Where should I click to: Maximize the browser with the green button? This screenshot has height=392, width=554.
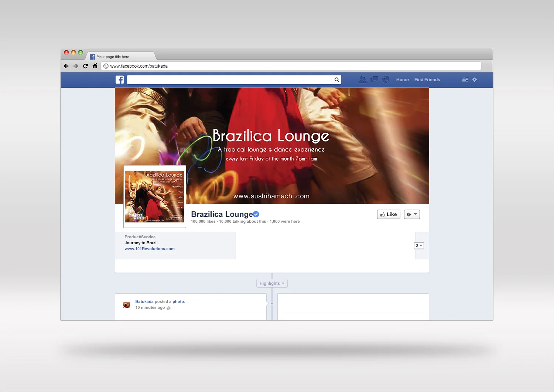[81, 52]
